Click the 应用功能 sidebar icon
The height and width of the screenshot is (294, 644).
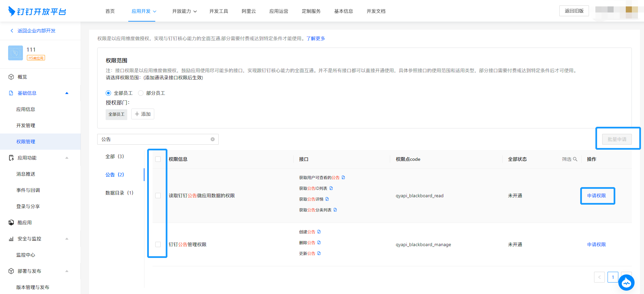pos(11,158)
